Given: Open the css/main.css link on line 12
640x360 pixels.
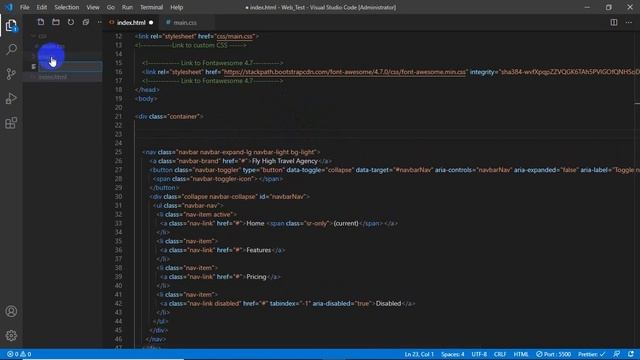Looking at the screenshot, I should click(x=235, y=36).
